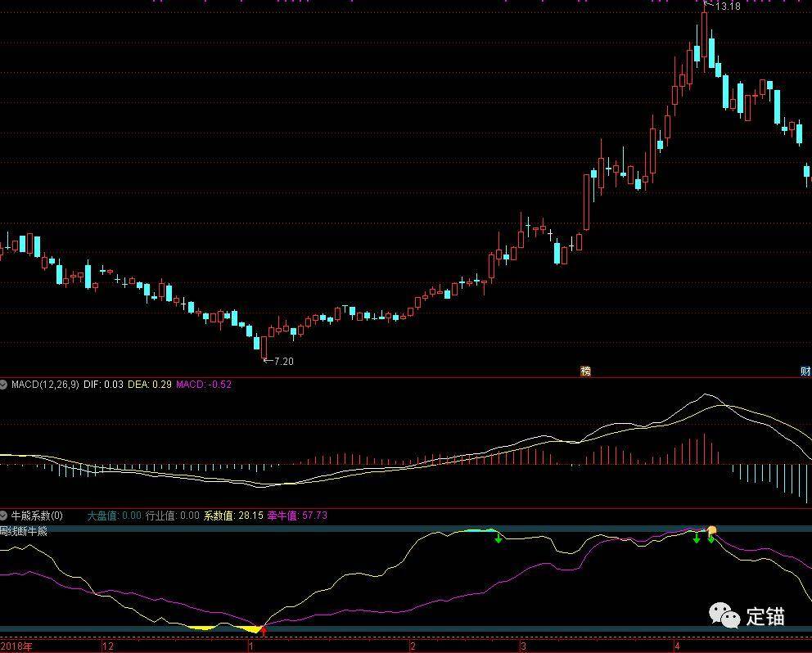This screenshot has width=812, height=653.
Task: Click the 行业值: 0.00 readout
Action: tap(173, 516)
